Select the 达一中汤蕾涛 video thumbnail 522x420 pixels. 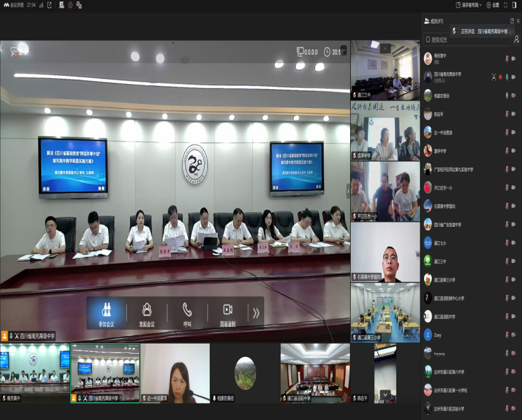[x=175, y=373]
